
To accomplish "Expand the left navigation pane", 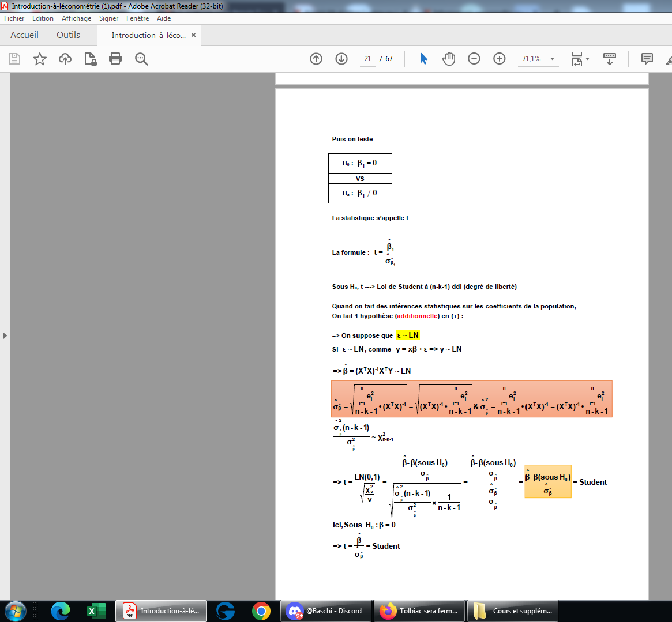I will [x=5, y=335].
